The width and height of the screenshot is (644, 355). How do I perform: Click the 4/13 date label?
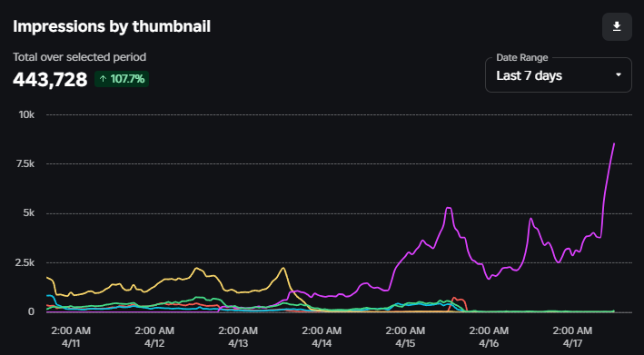click(x=238, y=342)
